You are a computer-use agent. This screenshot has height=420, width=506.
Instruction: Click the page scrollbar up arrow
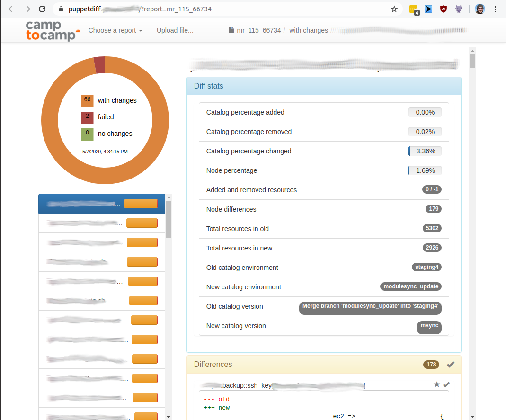click(472, 51)
